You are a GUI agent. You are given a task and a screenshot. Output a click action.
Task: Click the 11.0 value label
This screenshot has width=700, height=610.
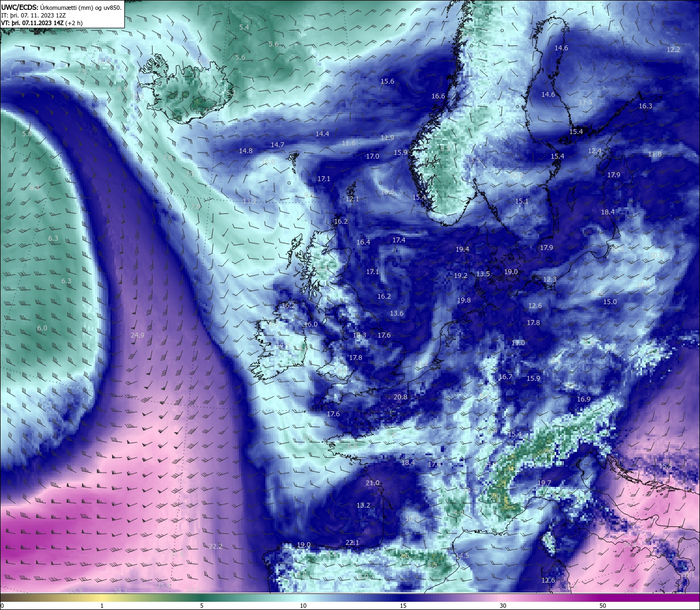coord(518,343)
